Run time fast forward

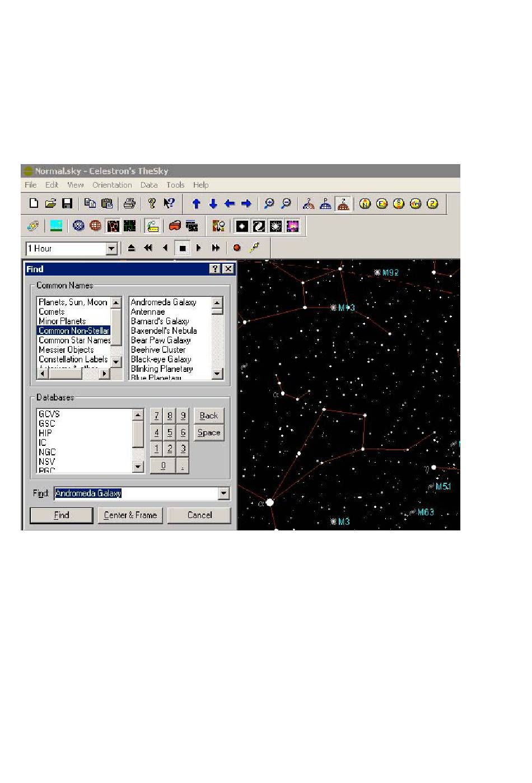point(216,248)
